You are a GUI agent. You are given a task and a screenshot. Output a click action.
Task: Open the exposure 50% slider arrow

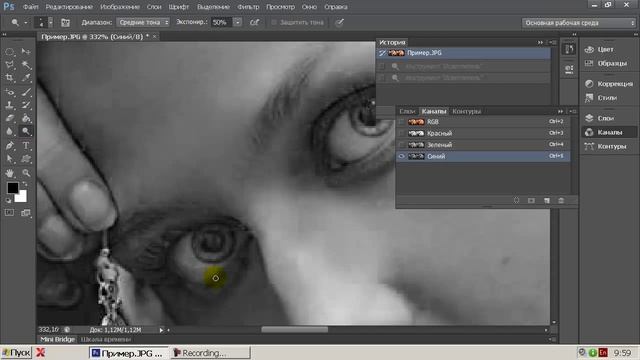pos(238,22)
